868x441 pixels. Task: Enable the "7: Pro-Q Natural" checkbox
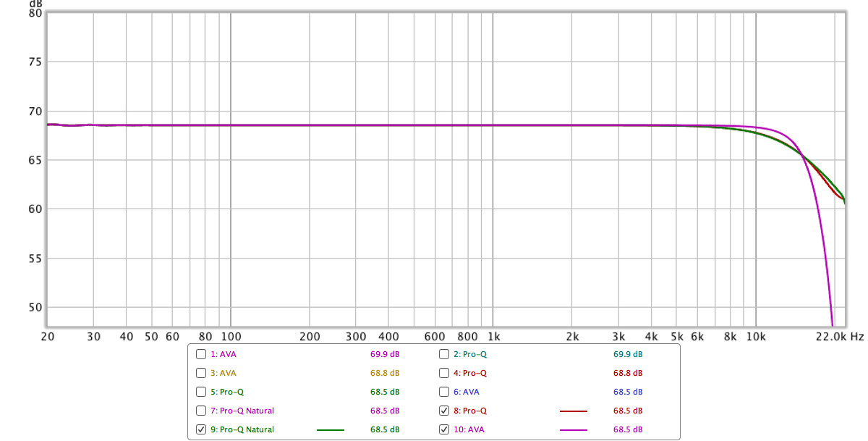[x=201, y=411]
